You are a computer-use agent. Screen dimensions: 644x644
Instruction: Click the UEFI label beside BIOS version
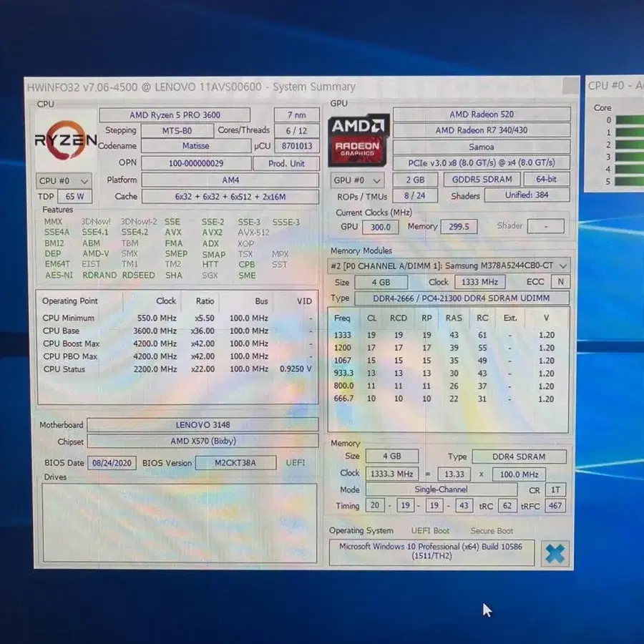coord(296,463)
